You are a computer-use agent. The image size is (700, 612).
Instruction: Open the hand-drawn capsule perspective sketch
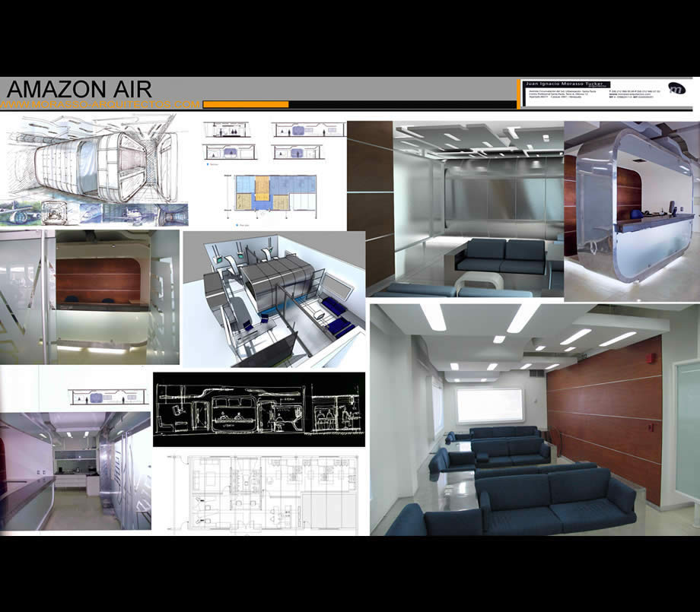click(x=94, y=158)
